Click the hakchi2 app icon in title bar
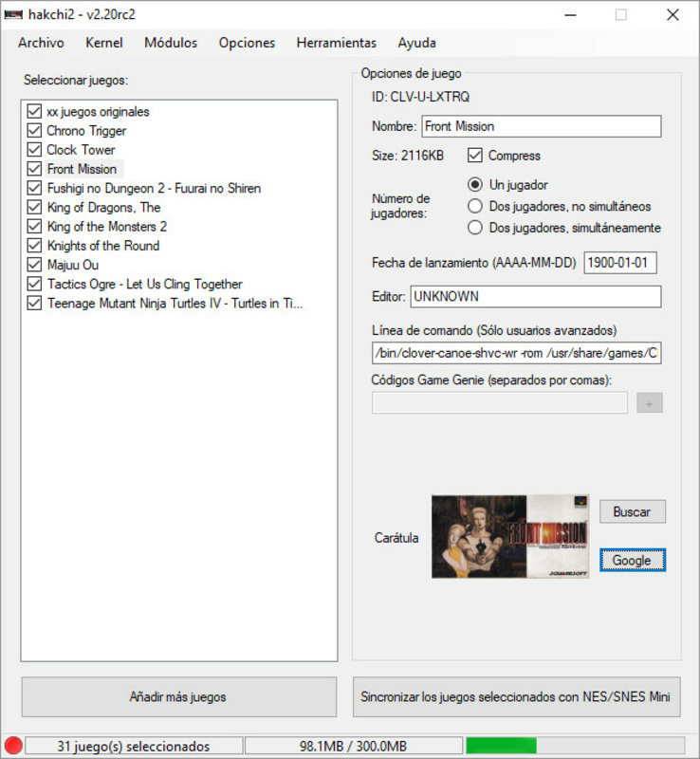700x759 pixels. click(x=13, y=14)
